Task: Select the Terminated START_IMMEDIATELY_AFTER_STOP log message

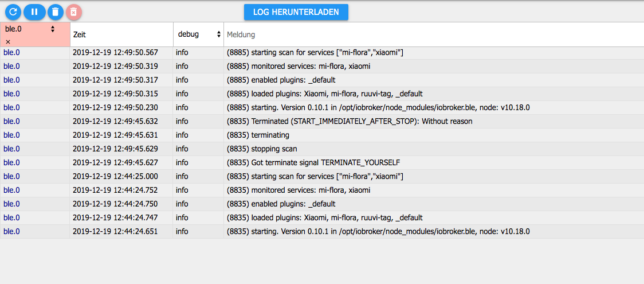Action: click(x=350, y=121)
